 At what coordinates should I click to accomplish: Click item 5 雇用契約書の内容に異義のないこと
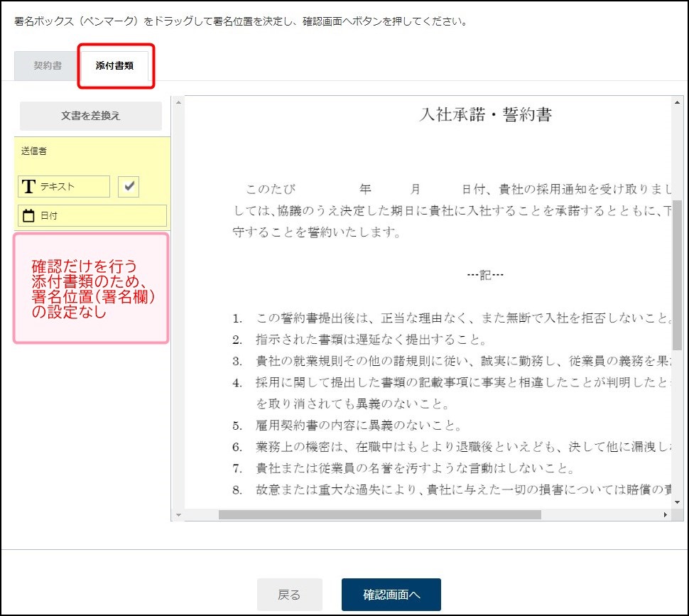coord(347,426)
